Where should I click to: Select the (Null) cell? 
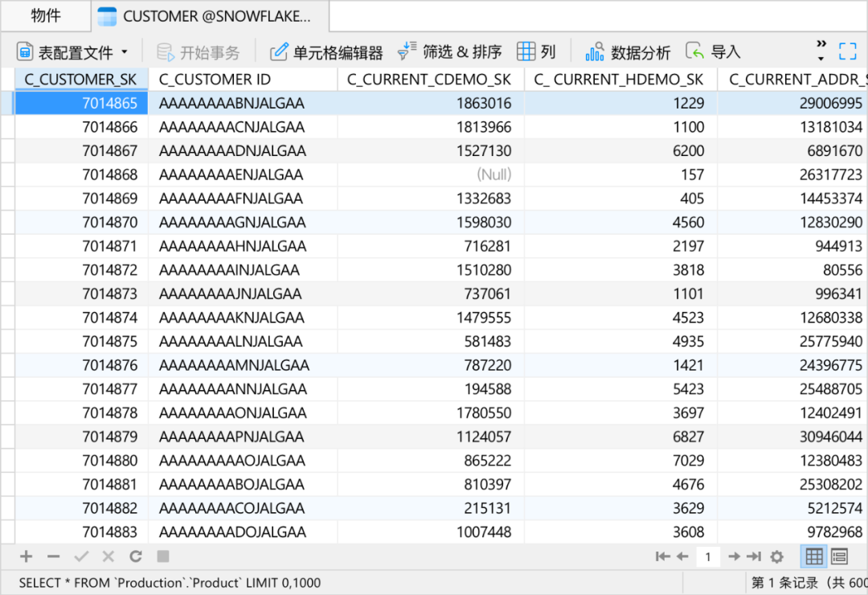coord(431,174)
